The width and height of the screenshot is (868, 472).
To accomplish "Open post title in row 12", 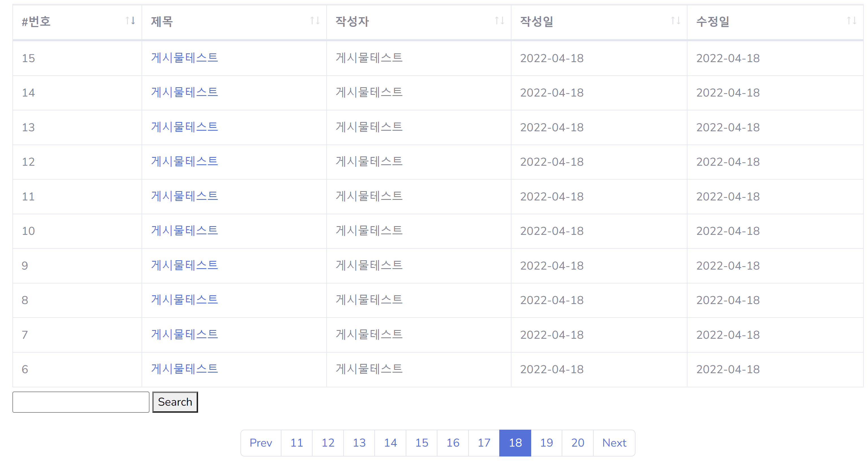I will click(x=184, y=161).
